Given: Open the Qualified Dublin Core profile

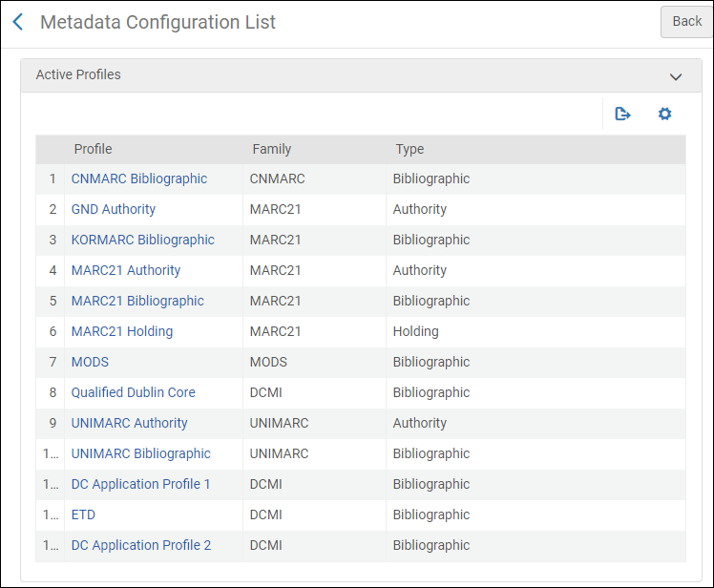Looking at the screenshot, I should point(133,392).
